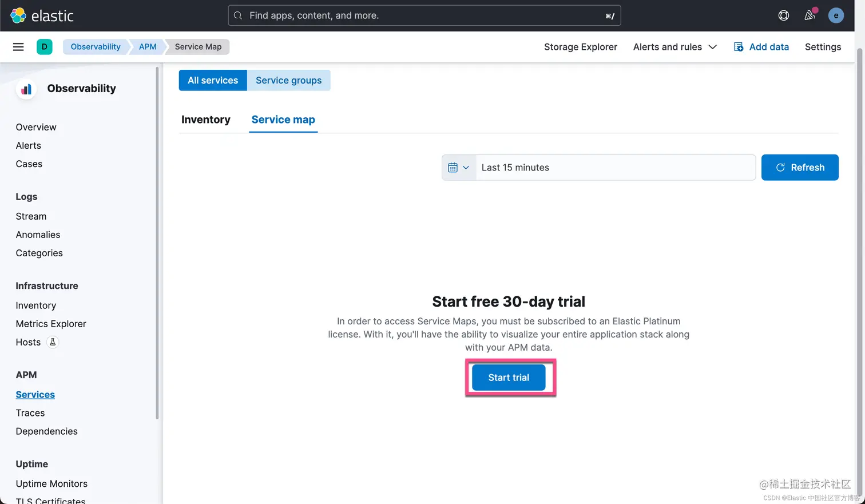Switch to Service groups tab
The image size is (865, 504).
pyautogui.click(x=288, y=81)
